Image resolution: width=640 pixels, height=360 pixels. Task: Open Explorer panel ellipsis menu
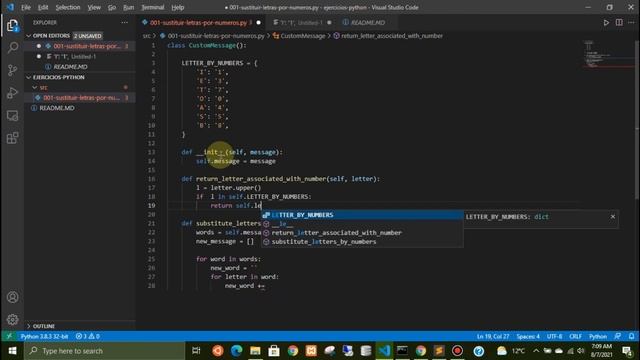(x=124, y=22)
